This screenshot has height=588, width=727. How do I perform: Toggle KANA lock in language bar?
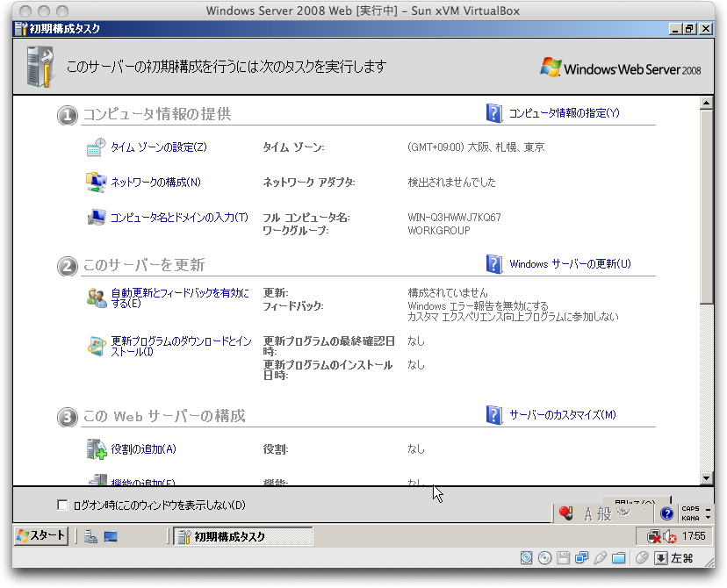pos(690,518)
